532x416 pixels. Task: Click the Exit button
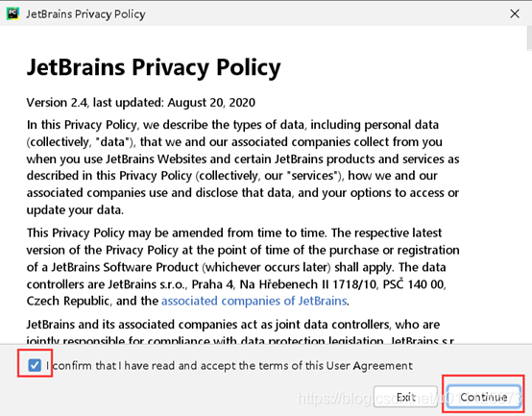[x=406, y=397]
